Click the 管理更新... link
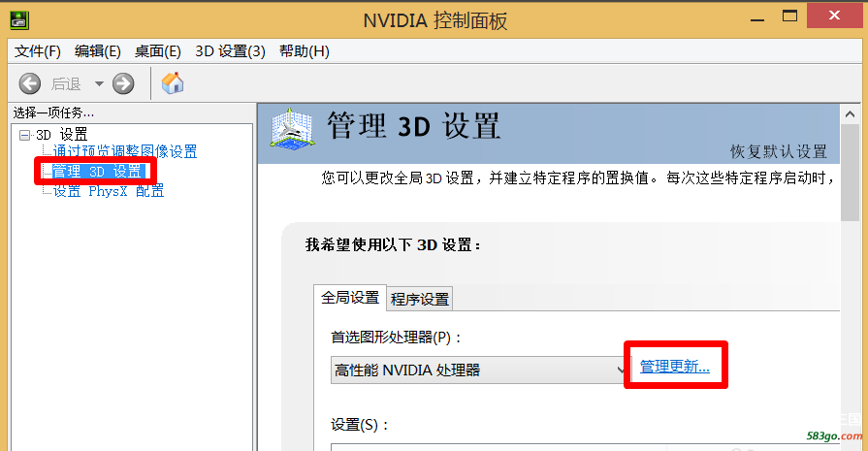Screen dimensions: 868x451 674,367
